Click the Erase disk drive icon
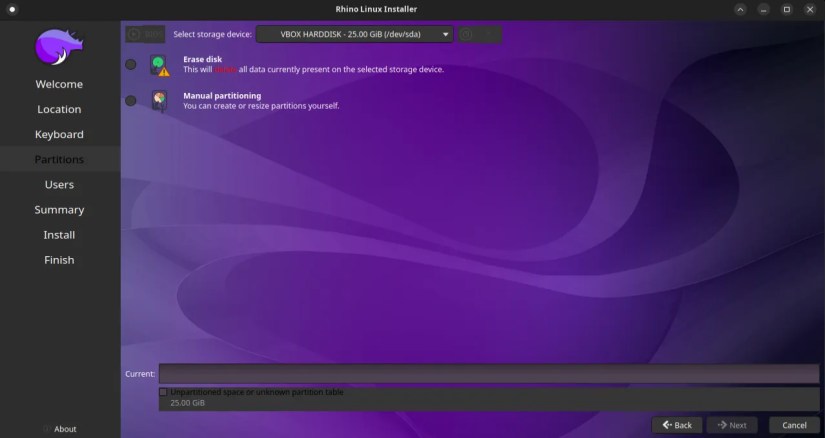Viewport: 825px width, 438px height. click(159, 65)
